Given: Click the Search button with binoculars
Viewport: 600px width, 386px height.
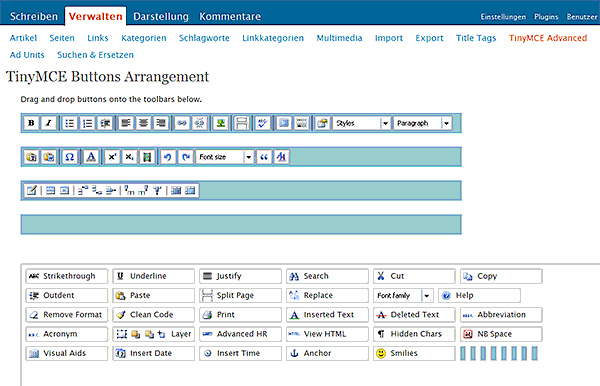Looking at the screenshot, I should [327, 276].
